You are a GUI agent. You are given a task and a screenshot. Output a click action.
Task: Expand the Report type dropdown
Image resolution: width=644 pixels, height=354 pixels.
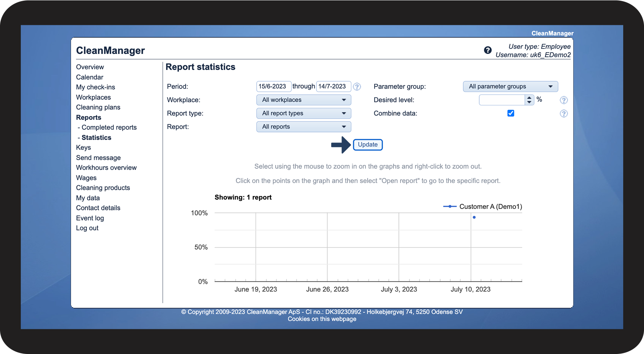(x=304, y=113)
